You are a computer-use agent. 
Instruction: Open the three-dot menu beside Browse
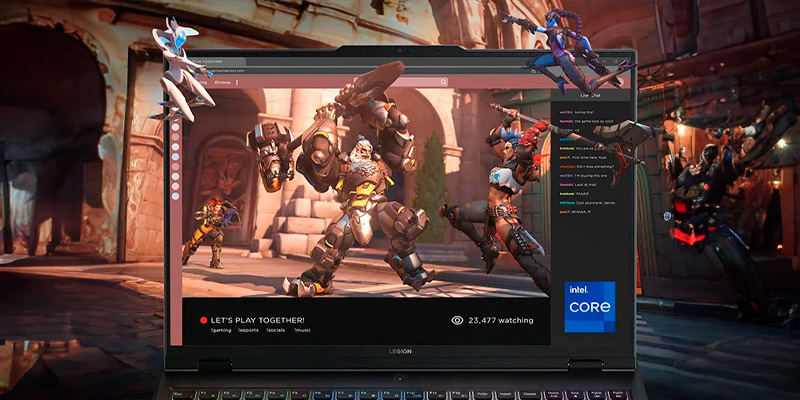(237, 82)
